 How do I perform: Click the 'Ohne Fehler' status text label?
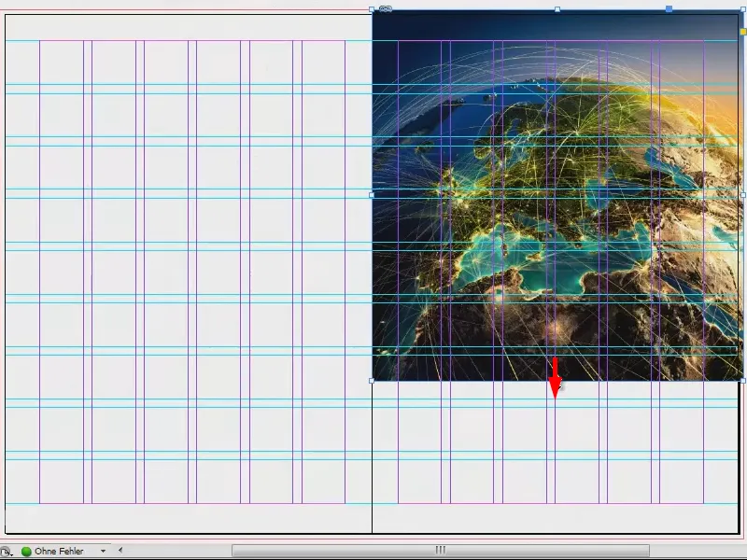(61, 550)
